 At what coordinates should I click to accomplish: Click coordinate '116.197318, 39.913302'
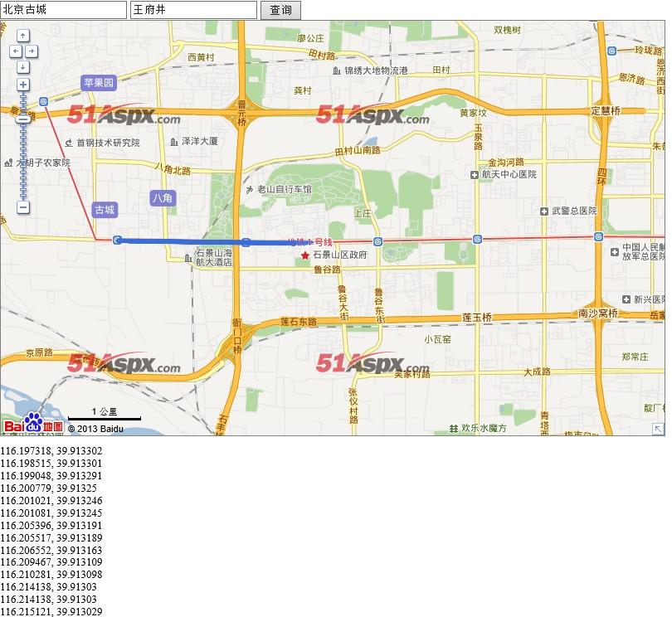pyautogui.click(x=51, y=451)
